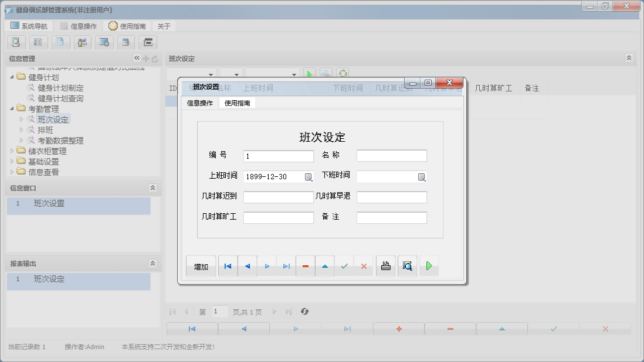This screenshot has height=362, width=644.
Task: Open the preview search icon in the dialog
Action: pyautogui.click(x=407, y=265)
